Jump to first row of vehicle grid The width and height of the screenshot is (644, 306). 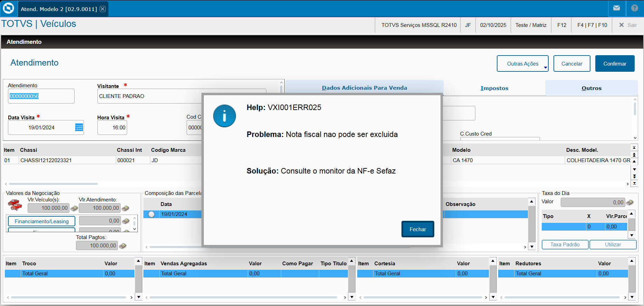click(x=634, y=148)
